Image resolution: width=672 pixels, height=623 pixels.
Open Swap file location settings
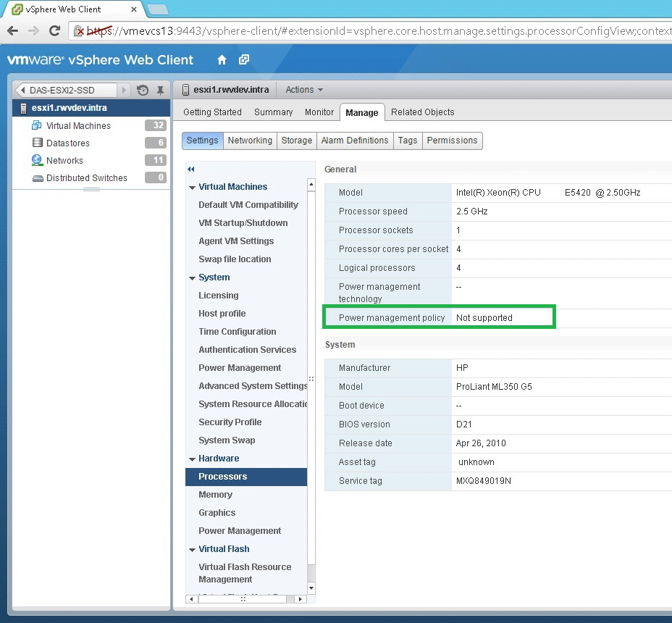[x=235, y=259]
